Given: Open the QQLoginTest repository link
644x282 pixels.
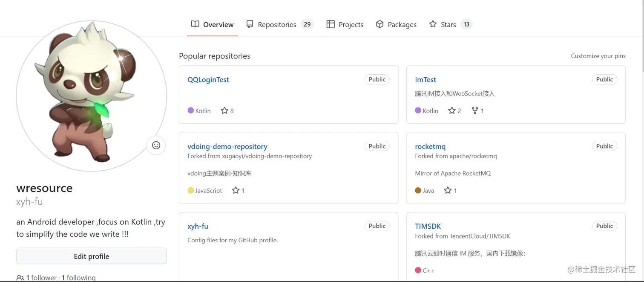Looking at the screenshot, I should 208,79.
